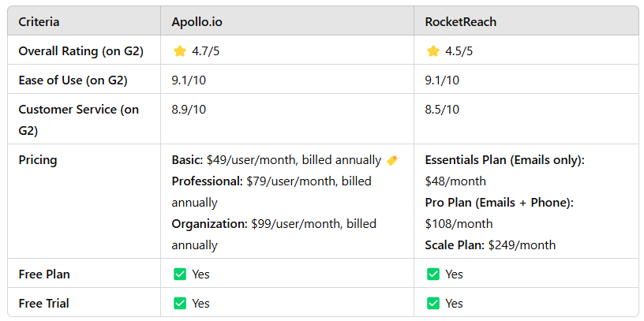Image resolution: width=644 pixels, height=321 pixels.
Task: Click the star icon beside 4.7/5 rating
Action: coord(180,50)
